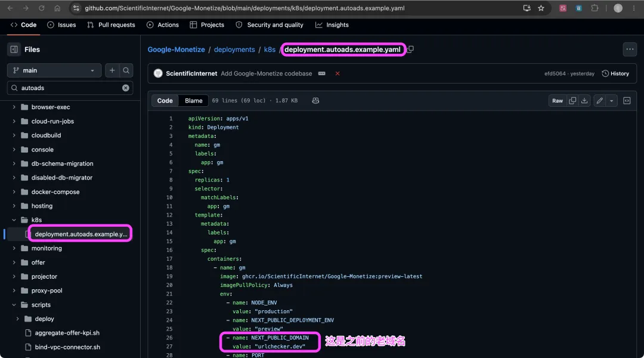Image resolution: width=644 pixels, height=358 pixels.
Task: Open the install app icon in address bar
Action: pos(527,8)
